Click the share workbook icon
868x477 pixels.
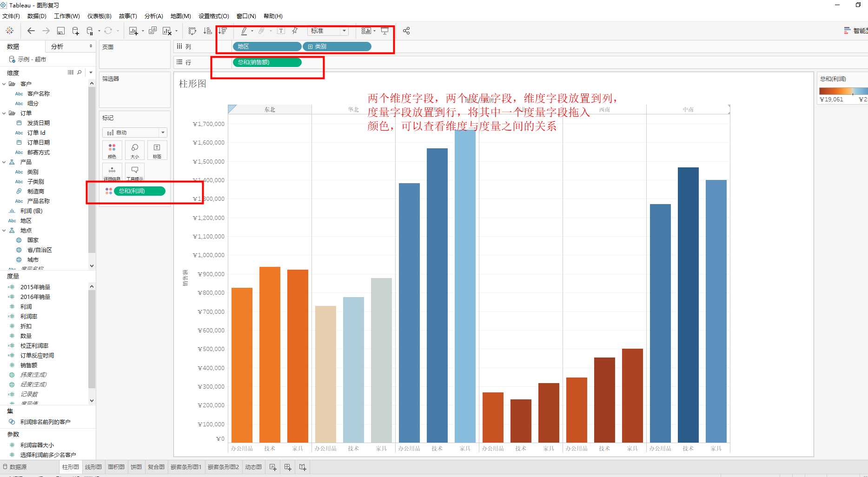tap(406, 31)
